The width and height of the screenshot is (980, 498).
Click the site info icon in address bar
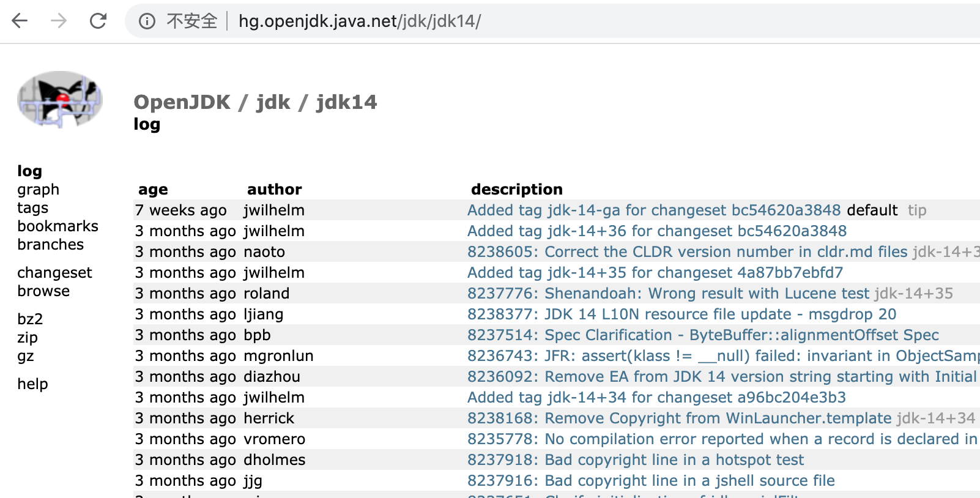click(x=147, y=21)
